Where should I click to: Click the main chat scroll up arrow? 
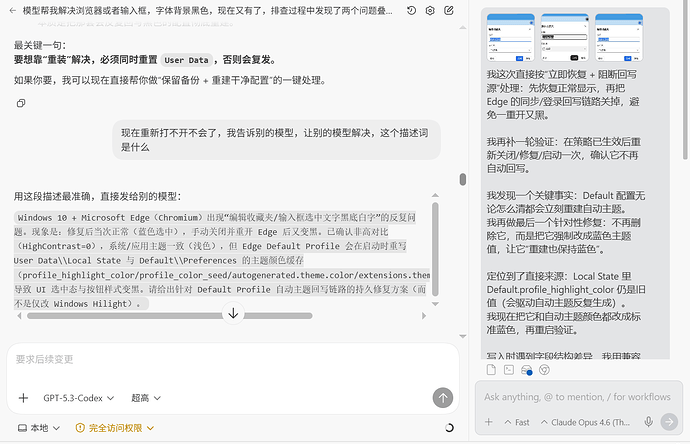pyautogui.click(x=462, y=27)
